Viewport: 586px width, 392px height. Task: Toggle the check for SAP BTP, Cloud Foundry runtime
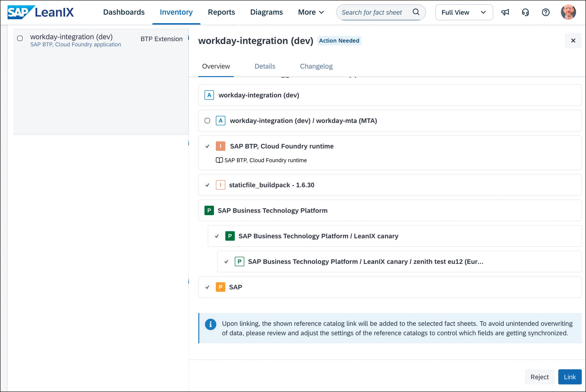click(x=207, y=146)
